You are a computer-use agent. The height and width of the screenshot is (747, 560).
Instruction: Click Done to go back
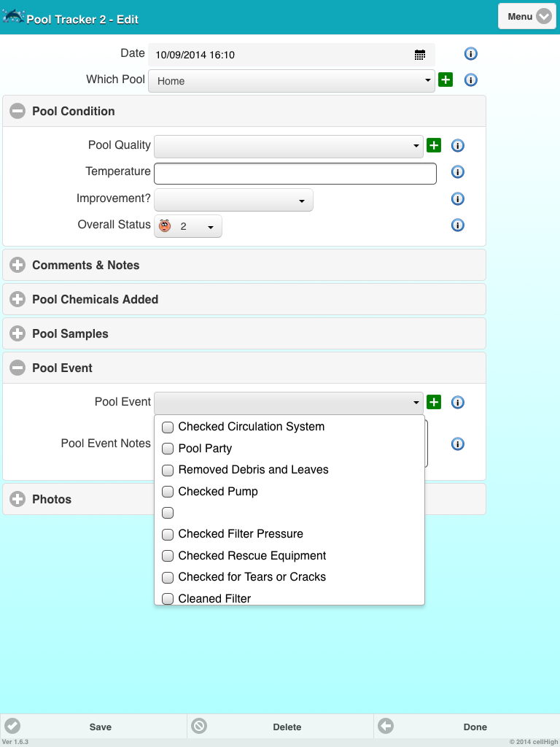tap(467, 727)
